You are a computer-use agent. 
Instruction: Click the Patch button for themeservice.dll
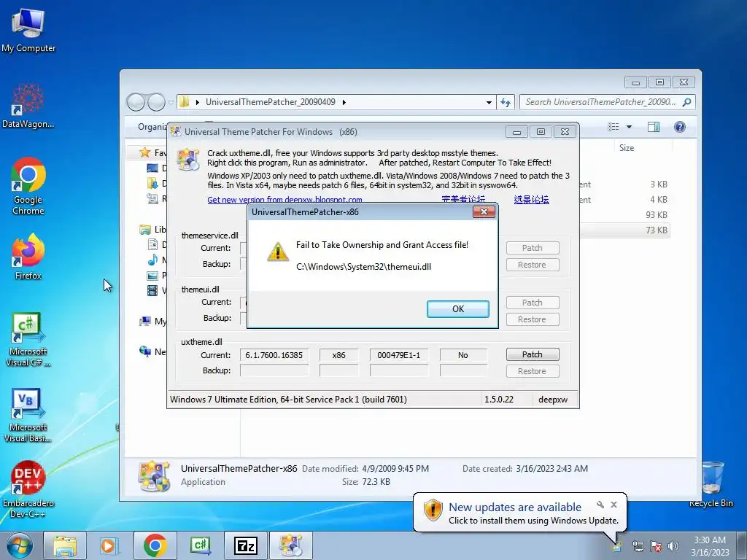[x=532, y=248]
